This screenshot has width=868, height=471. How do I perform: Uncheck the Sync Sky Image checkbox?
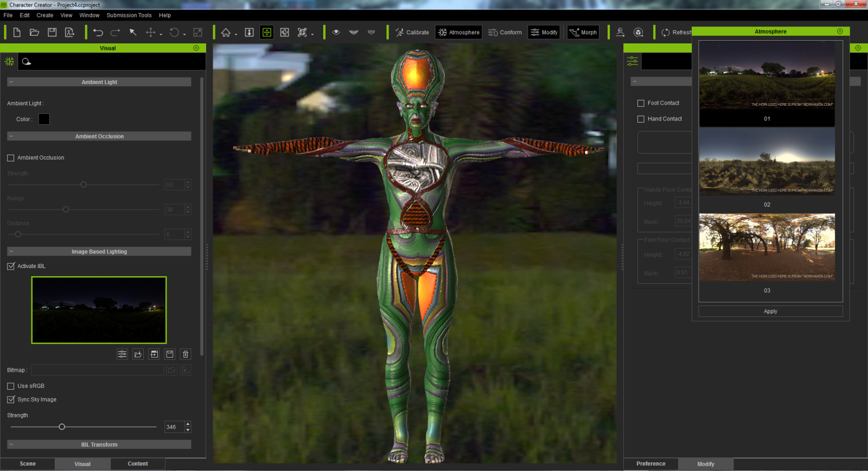pyautogui.click(x=10, y=400)
